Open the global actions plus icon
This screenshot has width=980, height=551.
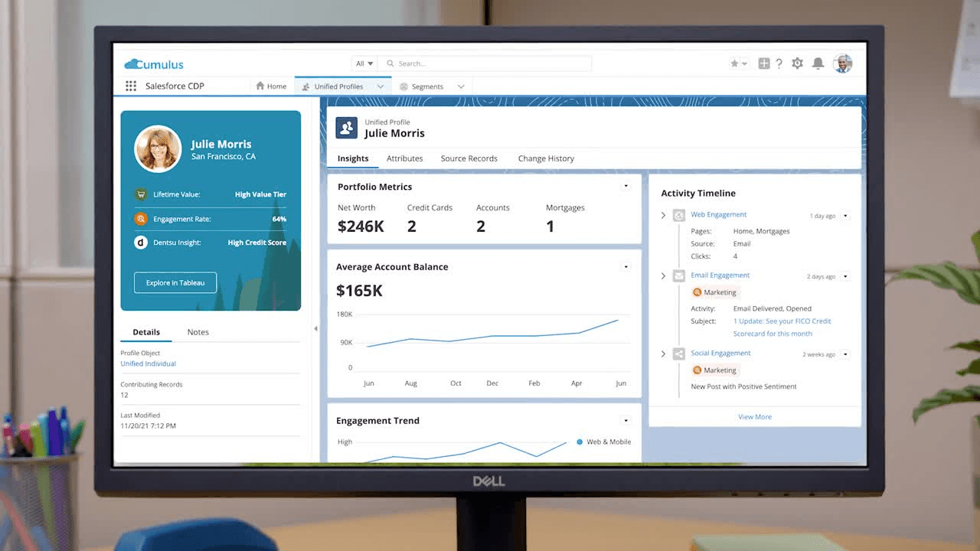[763, 64]
